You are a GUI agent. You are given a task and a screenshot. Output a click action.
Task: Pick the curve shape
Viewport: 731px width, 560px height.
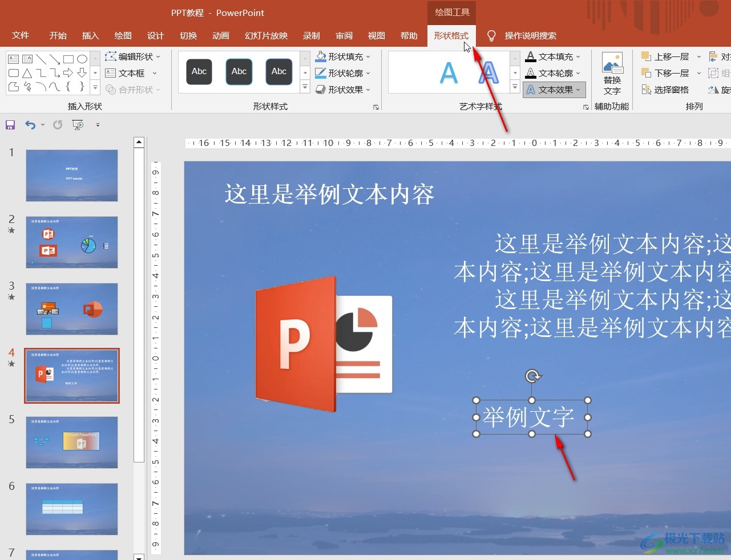55,87
